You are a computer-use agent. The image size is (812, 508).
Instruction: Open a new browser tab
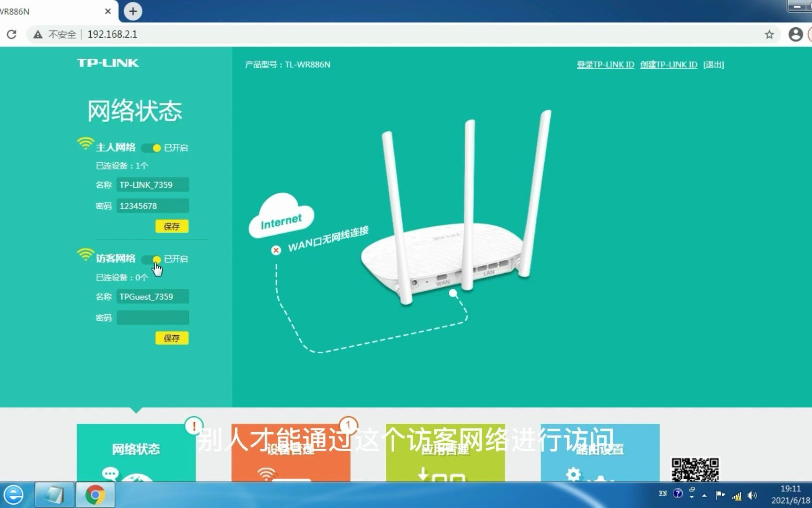click(x=133, y=11)
